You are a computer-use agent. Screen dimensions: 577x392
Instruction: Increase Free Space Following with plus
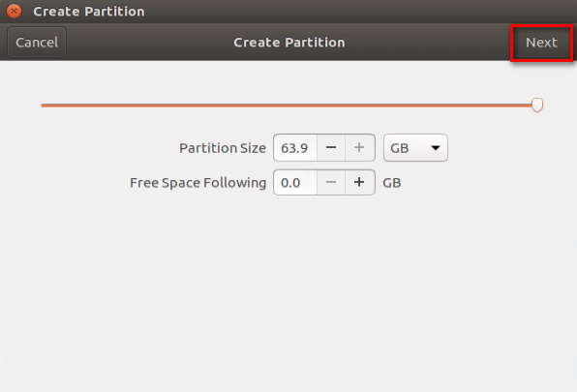[x=359, y=182]
